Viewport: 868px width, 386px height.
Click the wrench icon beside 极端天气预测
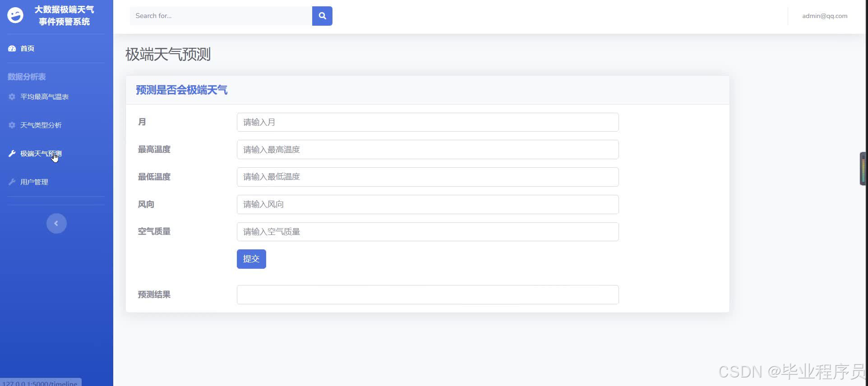12,153
